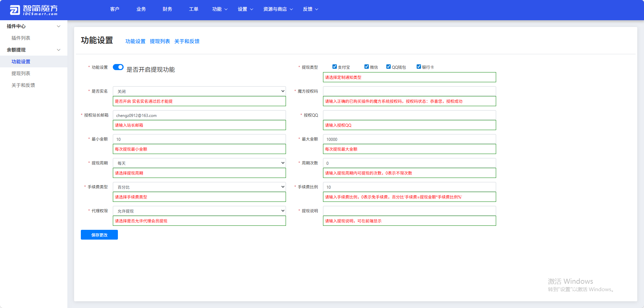
Task: Open the 代理权限 dropdown
Action: pos(199,211)
